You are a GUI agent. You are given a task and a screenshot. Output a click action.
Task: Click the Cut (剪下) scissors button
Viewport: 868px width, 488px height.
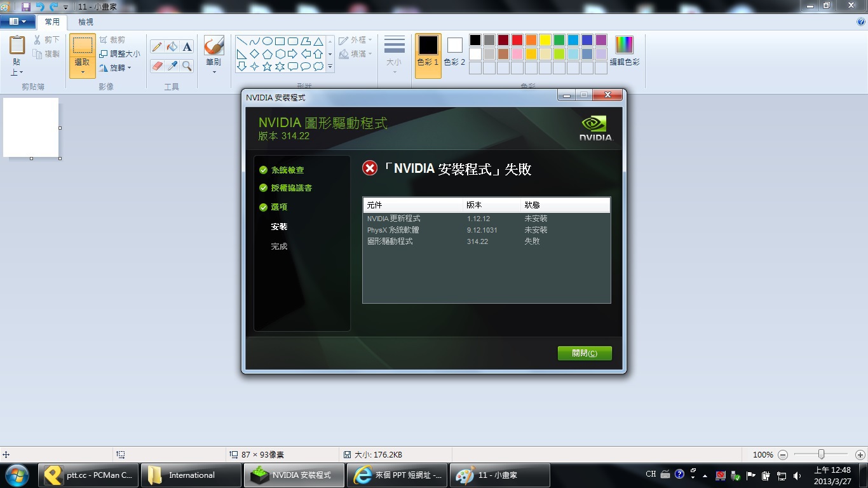click(x=47, y=40)
